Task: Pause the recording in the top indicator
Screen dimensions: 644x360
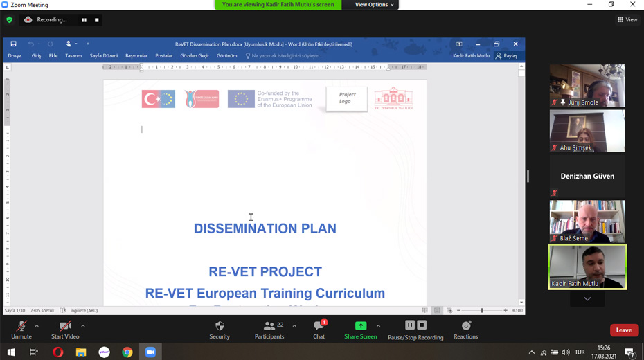Action: [84, 20]
